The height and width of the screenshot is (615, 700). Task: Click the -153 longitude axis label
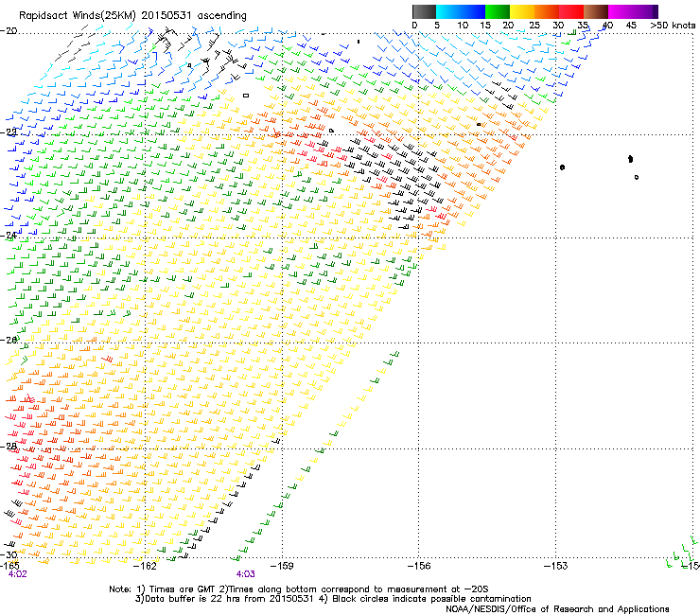(556, 566)
